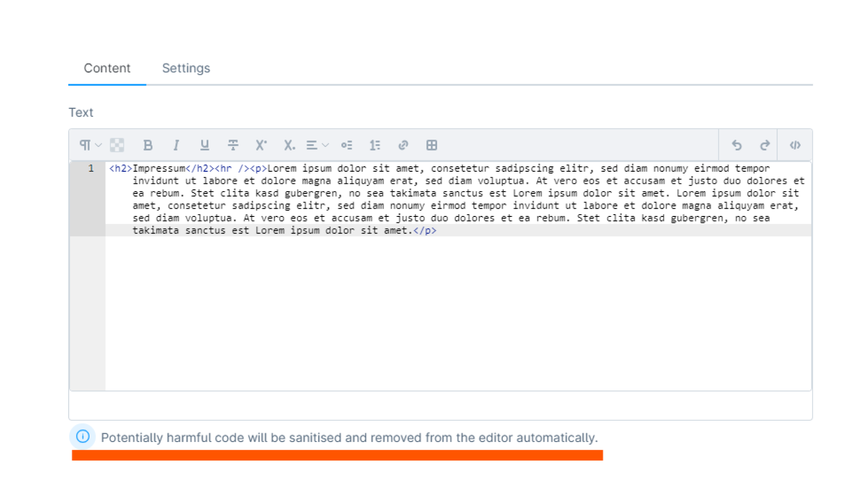The height and width of the screenshot is (488, 868).
Task: Insert a hyperlink
Action: (x=403, y=145)
